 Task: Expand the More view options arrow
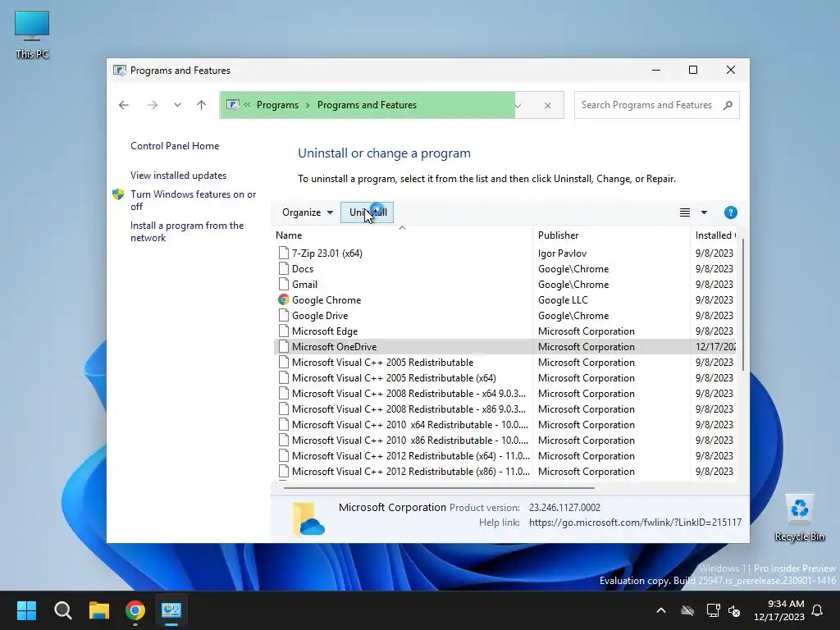(704, 212)
